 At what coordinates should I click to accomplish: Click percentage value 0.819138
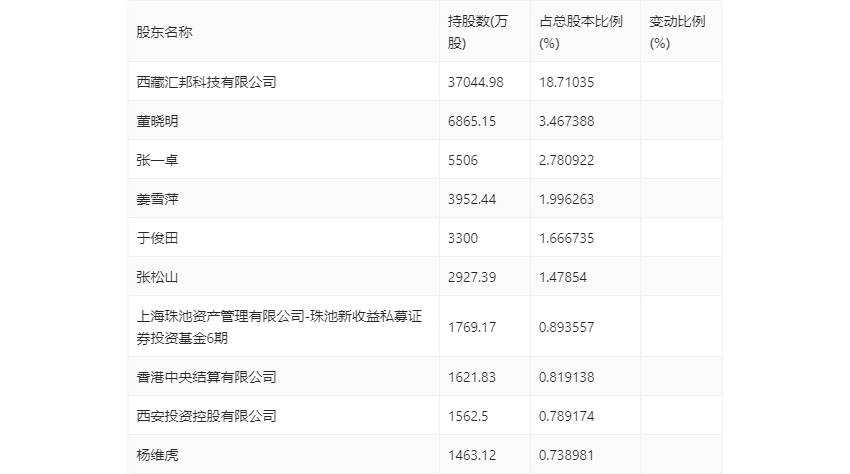(566, 377)
